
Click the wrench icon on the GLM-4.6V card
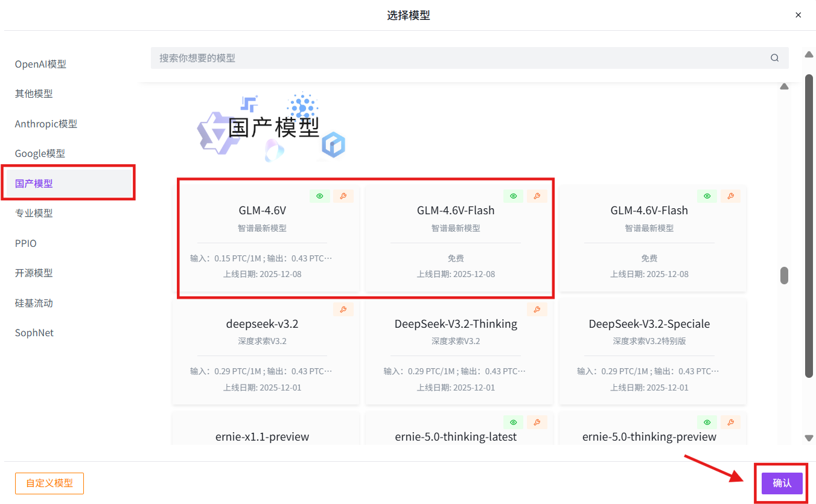343,196
